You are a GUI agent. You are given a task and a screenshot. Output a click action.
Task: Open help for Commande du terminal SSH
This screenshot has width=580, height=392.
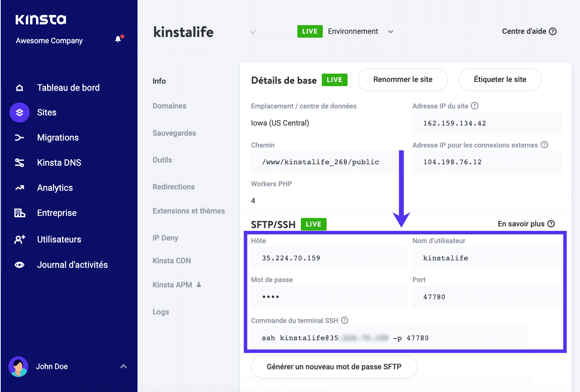point(344,320)
